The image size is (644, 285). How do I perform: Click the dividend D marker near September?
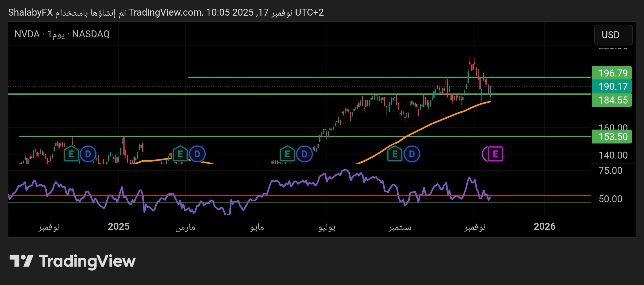pyautogui.click(x=412, y=154)
